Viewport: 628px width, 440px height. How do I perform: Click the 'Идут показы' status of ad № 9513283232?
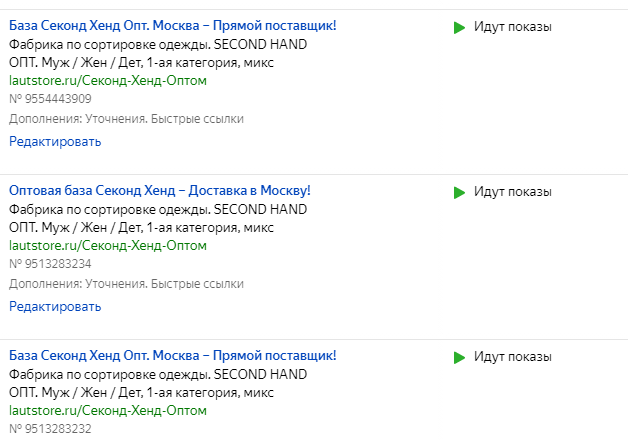(512, 357)
